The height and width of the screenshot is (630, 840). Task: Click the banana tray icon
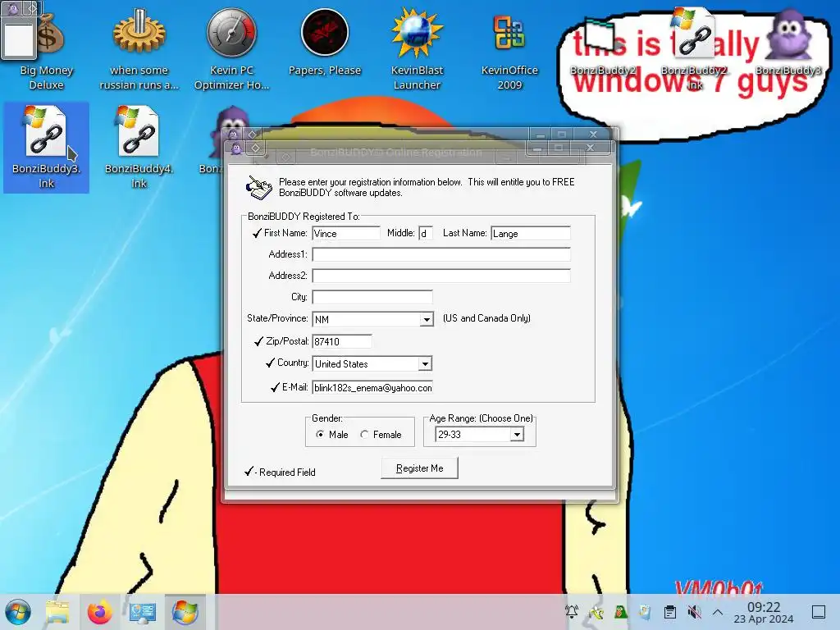(x=596, y=612)
